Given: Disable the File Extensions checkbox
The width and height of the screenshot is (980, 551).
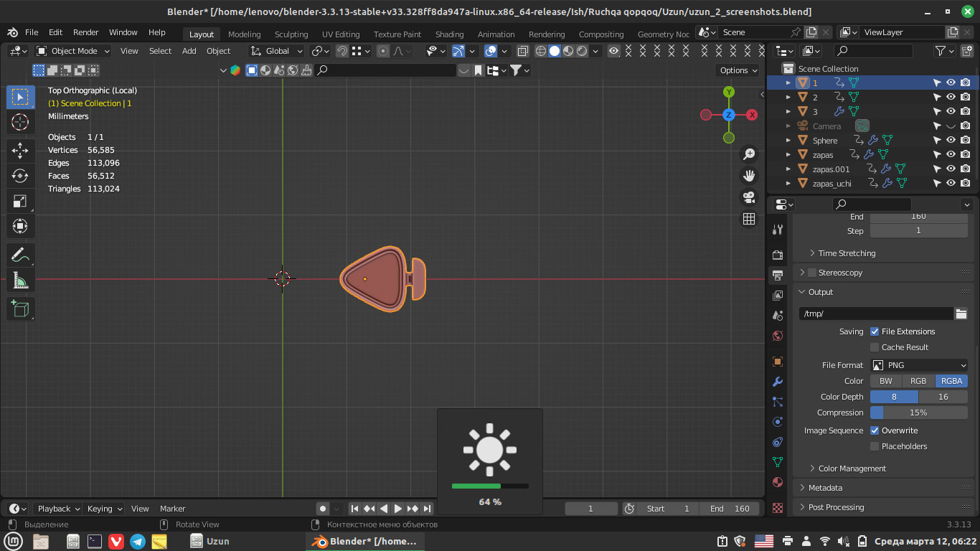Looking at the screenshot, I should 875,331.
